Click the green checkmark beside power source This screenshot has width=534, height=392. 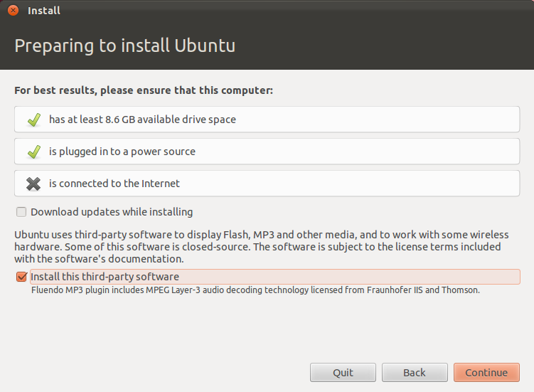pyautogui.click(x=33, y=152)
